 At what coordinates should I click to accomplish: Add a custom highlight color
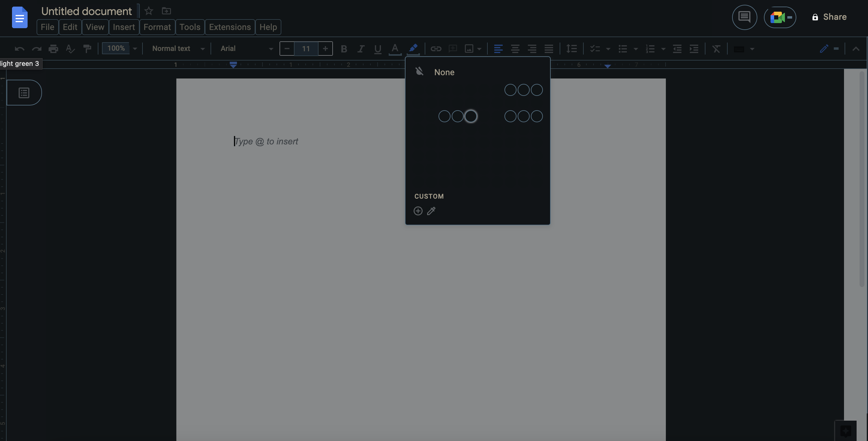418,211
